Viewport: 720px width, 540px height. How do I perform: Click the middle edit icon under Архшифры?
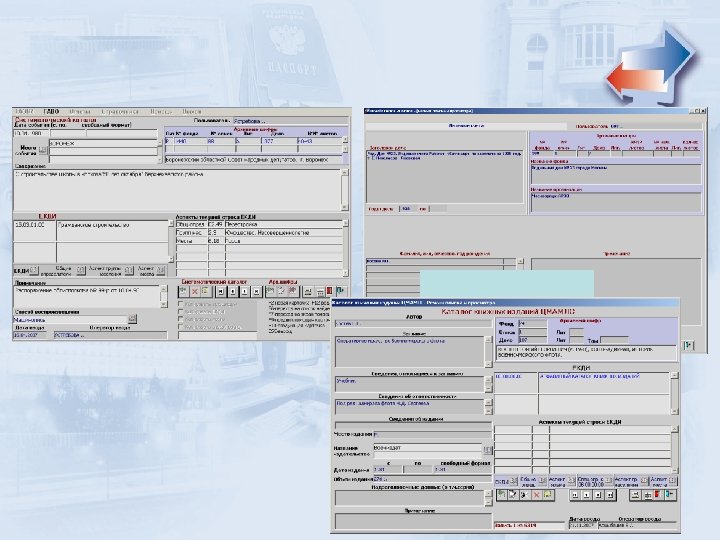click(x=281, y=291)
